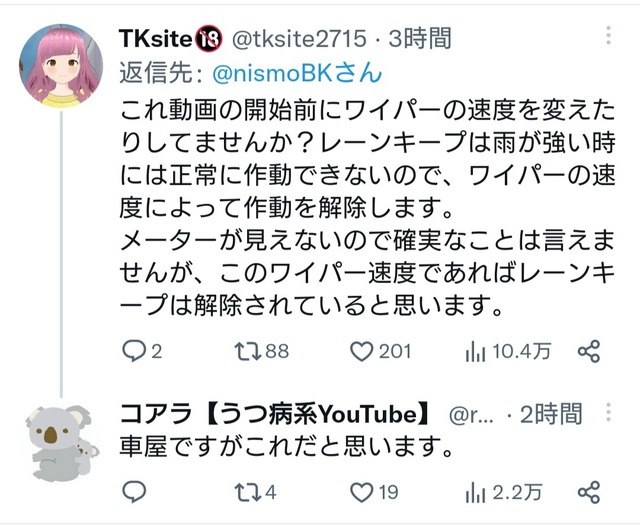Screen dimensions: 640x525
Task: Open reply icon on TKsite tweet
Action: [x=134, y=351]
